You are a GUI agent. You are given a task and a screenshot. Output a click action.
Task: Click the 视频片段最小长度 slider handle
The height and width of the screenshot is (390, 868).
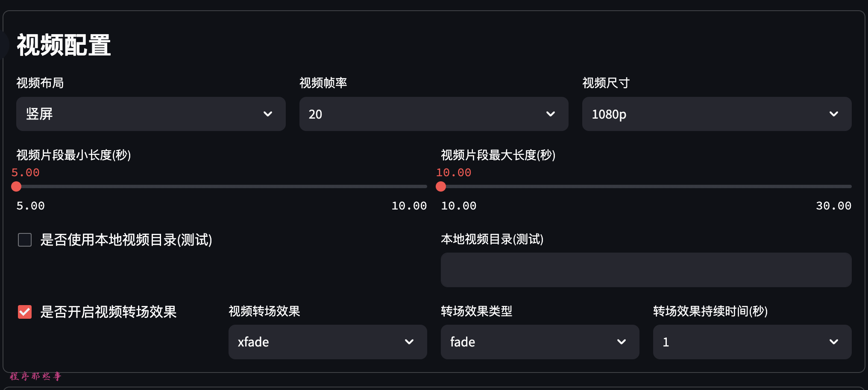click(16, 186)
